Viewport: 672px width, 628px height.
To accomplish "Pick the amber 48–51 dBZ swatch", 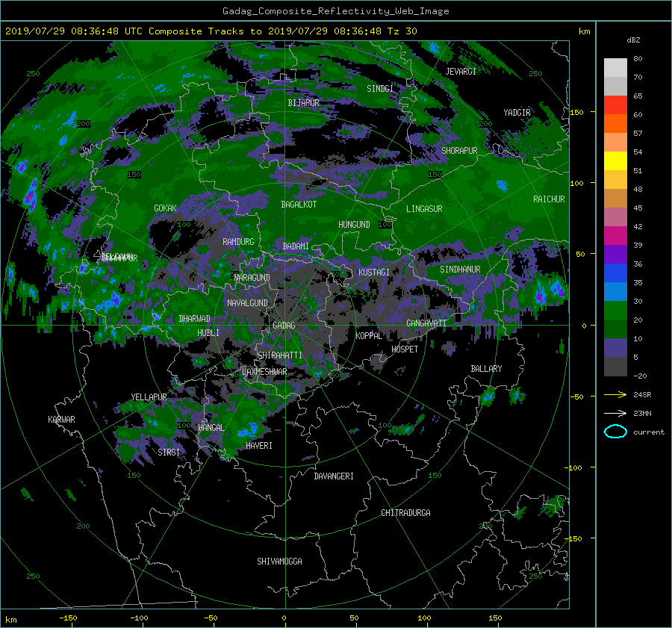I will point(615,180).
